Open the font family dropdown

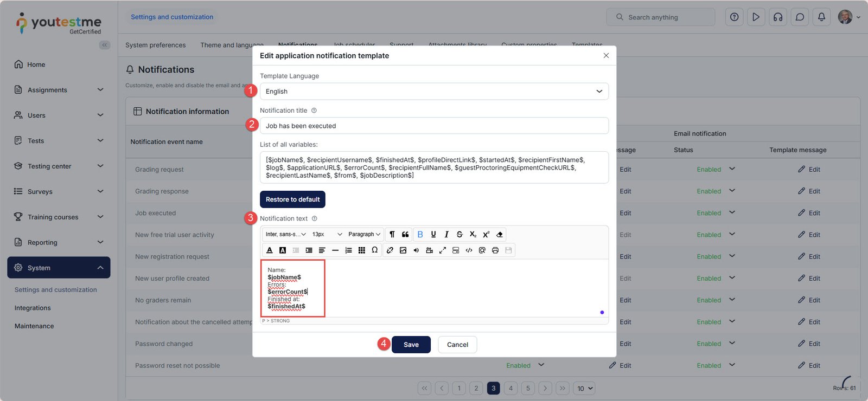click(286, 235)
